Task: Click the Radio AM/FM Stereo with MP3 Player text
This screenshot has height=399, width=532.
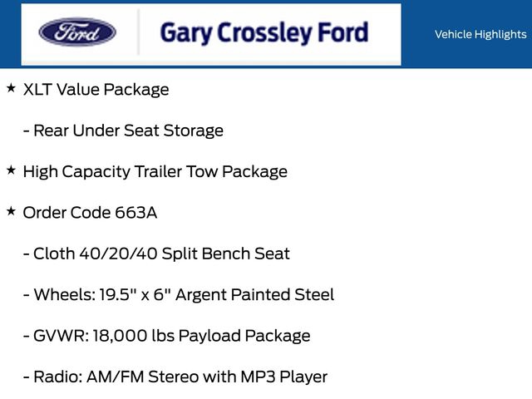Action: (x=180, y=377)
